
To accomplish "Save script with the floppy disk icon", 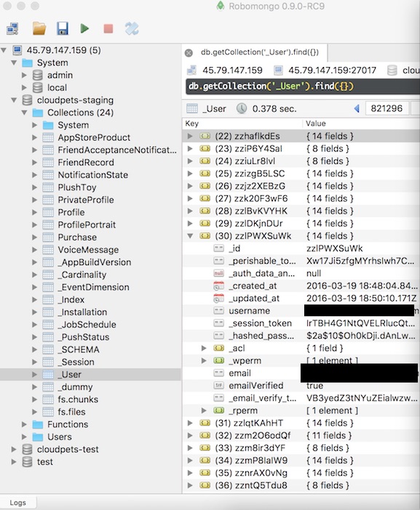I will pyautogui.click(x=63, y=28).
